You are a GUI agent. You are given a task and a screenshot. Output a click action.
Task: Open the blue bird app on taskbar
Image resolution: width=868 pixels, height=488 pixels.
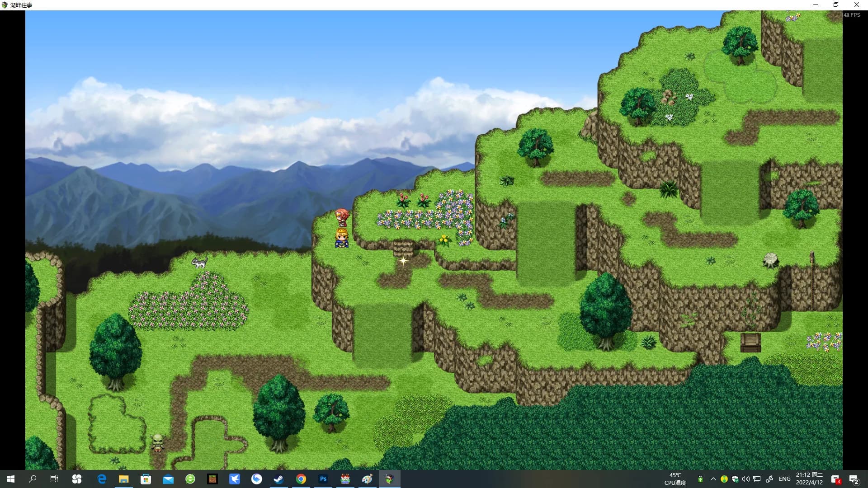[235, 479]
